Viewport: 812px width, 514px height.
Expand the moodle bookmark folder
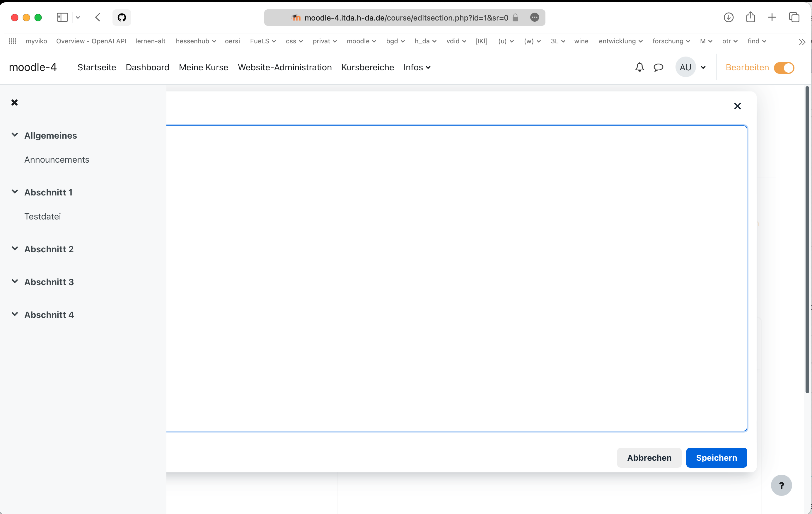(x=361, y=41)
